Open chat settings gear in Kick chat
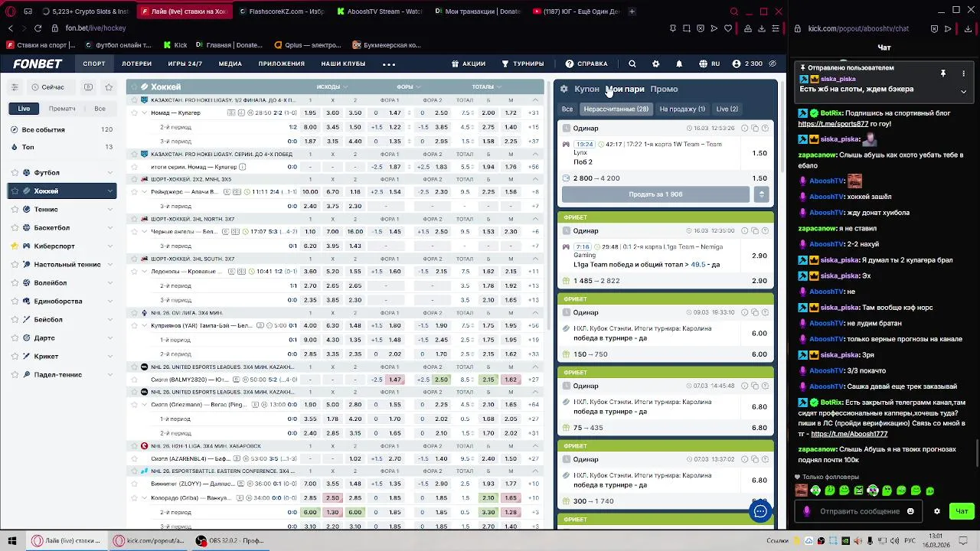Screen dimensions: 980x551 click(x=936, y=511)
